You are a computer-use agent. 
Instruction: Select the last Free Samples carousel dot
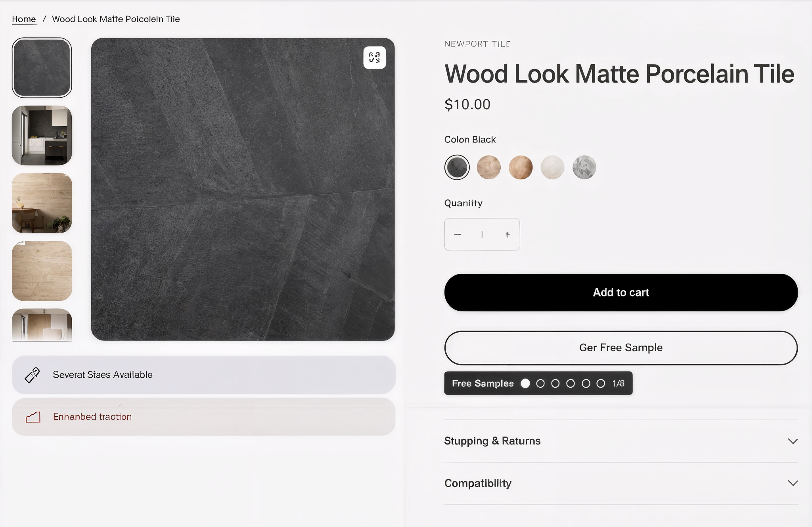[601, 383]
